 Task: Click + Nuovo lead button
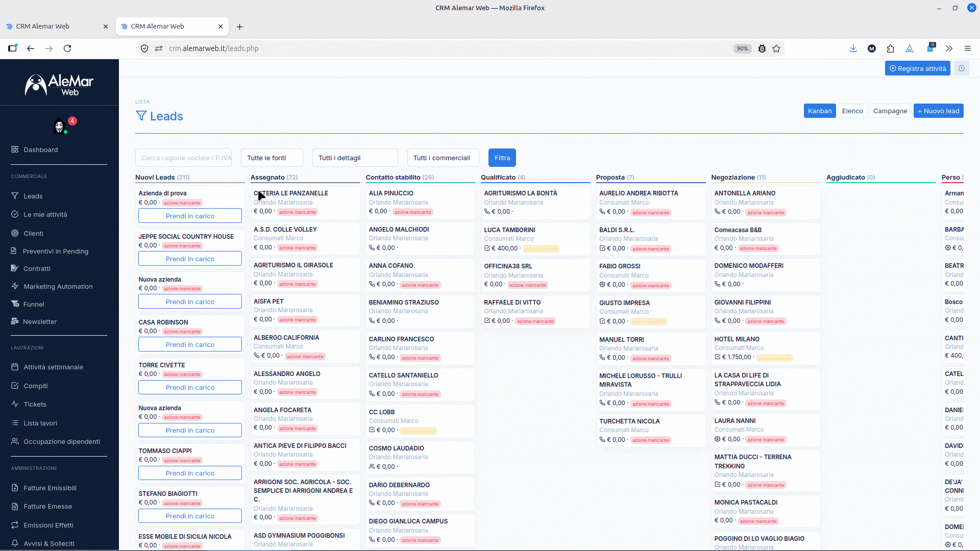pyautogui.click(x=939, y=111)
